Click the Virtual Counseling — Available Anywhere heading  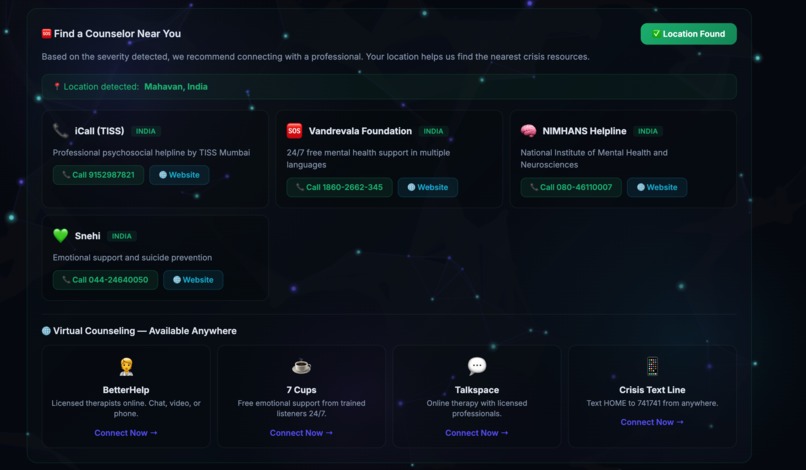point(145,331)
